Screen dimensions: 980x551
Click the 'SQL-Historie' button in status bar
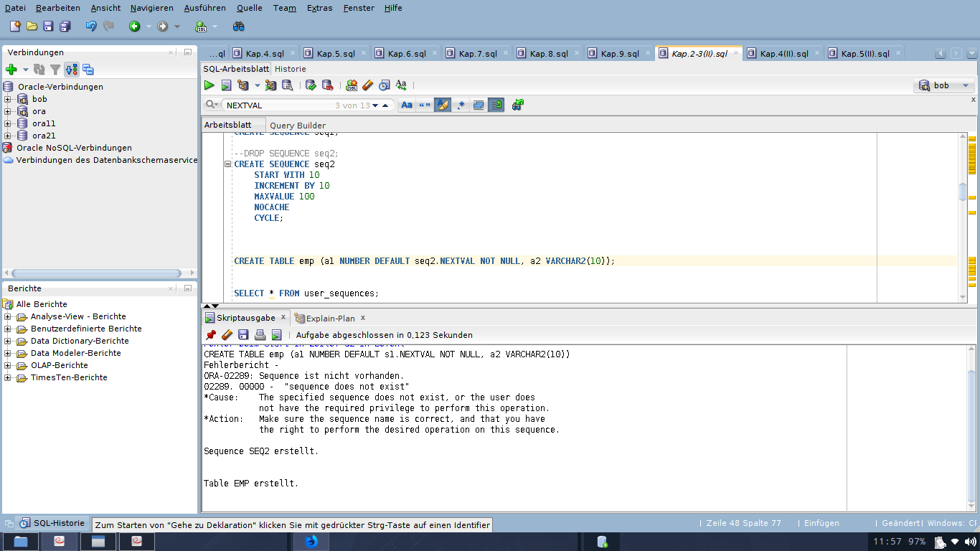tap(52, 523)
